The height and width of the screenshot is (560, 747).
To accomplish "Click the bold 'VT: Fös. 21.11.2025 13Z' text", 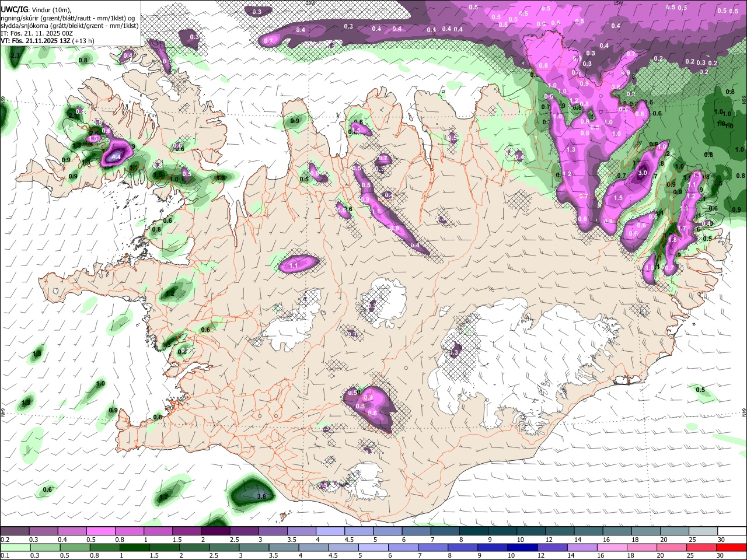I will (x=34, y=41).
